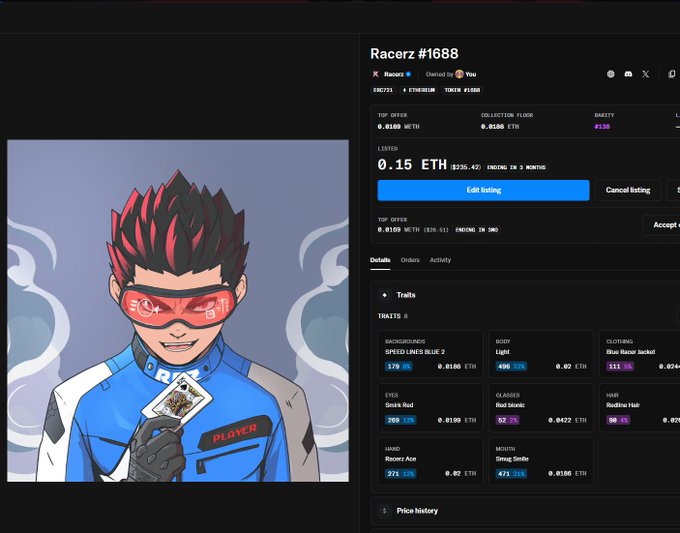Click the 0.0422 ETH glasses trait floor
The image size is (680, 533).
click(x=567, y=420)
